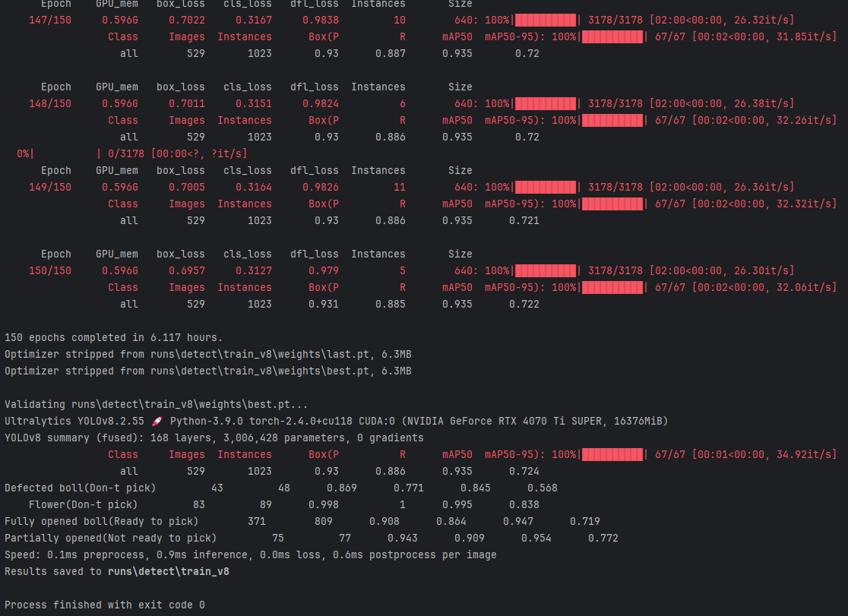This screenshot has width=848, height=616.
Task: Click the 'Process finished with exit code 0' line
Action: 104,605
